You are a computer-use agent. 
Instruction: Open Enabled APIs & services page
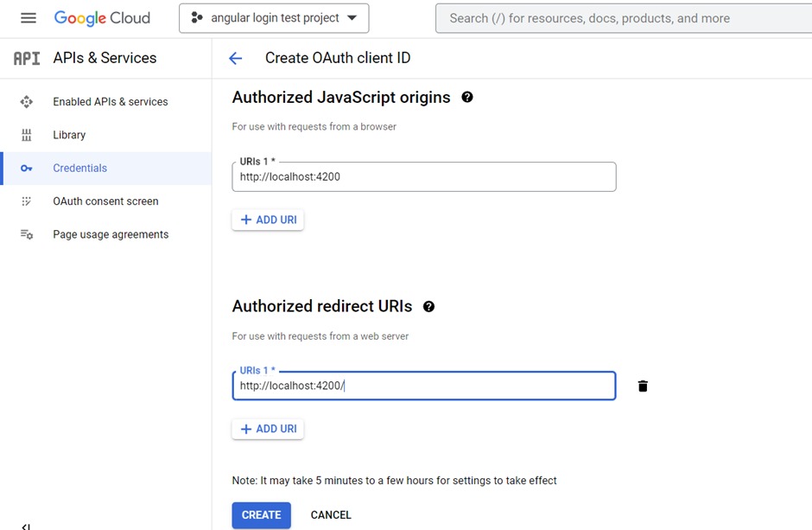pos(110,102)
